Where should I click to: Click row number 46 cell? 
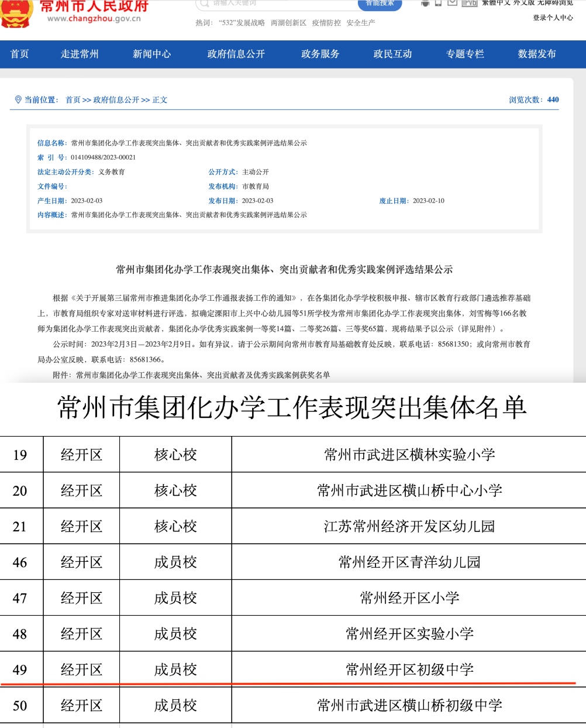[20, 562]
